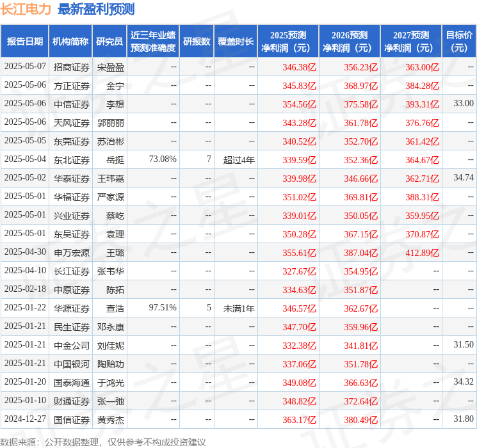Image resolution: width=477 pixels, height=448 pixels.
Task: Click analyst name 严家源
Action: click(x=110, y=197)
